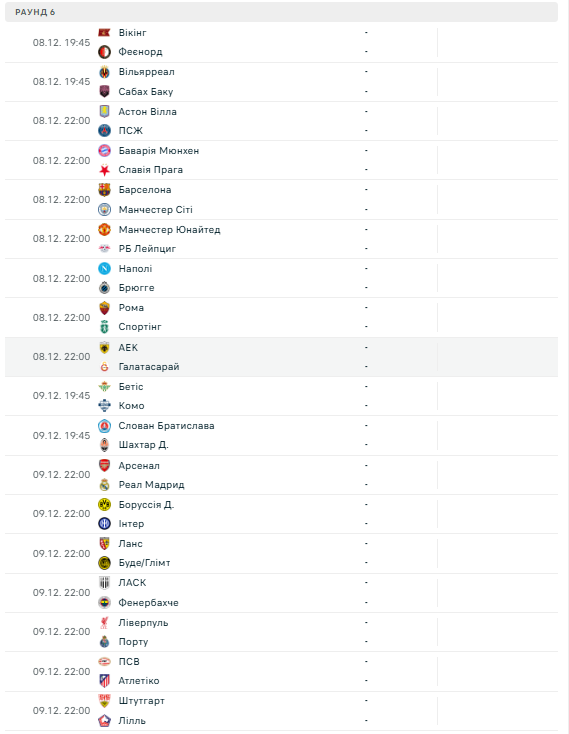Click the Штутгарт team name
The image size is (569, 734).
[141, 701]
